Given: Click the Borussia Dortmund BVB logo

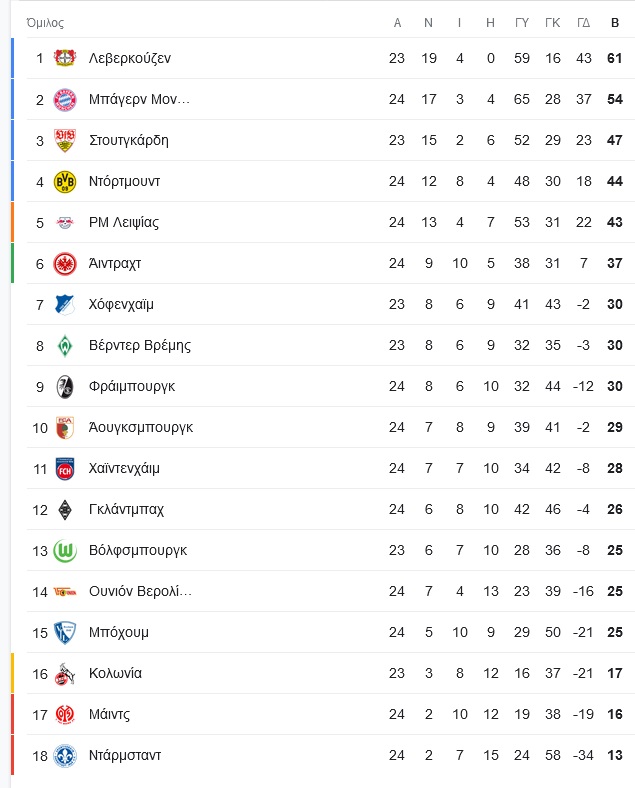Looking at the screenshot, I should tap(65, 181).
